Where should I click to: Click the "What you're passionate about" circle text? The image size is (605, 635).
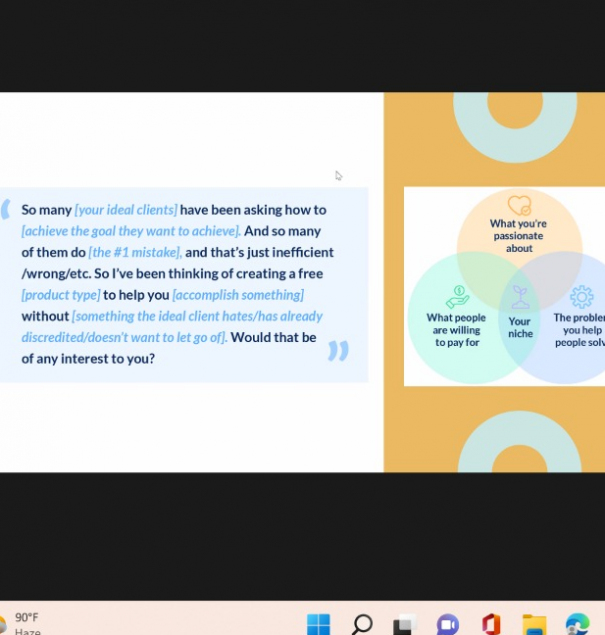[x=519, y=236]
